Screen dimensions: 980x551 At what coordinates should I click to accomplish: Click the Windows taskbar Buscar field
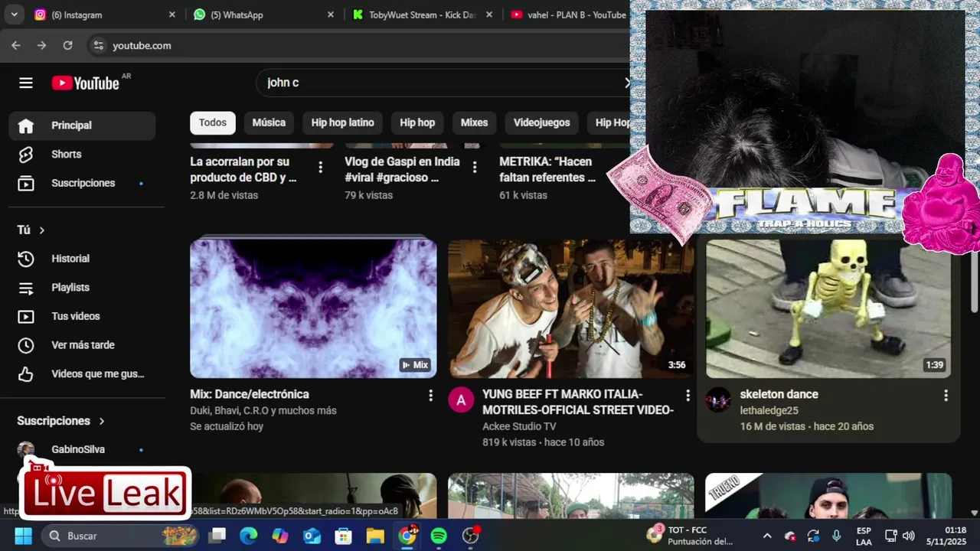pos(119,536)
